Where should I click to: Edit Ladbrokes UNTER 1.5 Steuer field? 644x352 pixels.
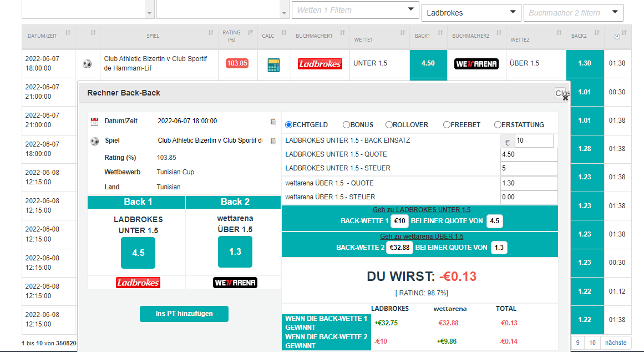(x=529, y=169)
